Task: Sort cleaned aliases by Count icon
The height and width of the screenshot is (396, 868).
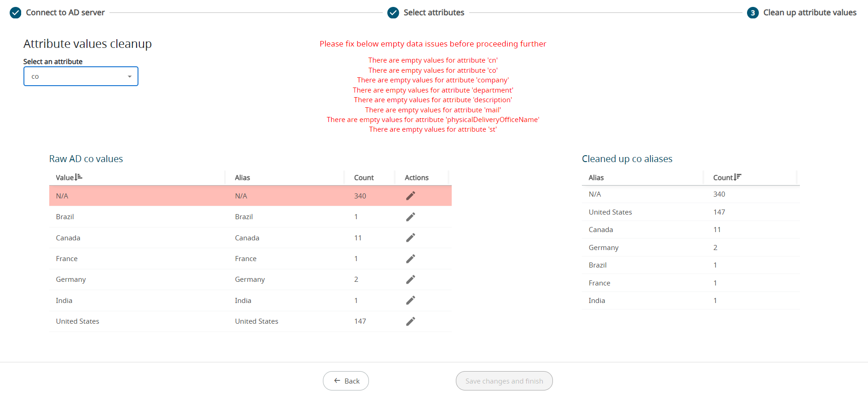Action: pos(738,177)
